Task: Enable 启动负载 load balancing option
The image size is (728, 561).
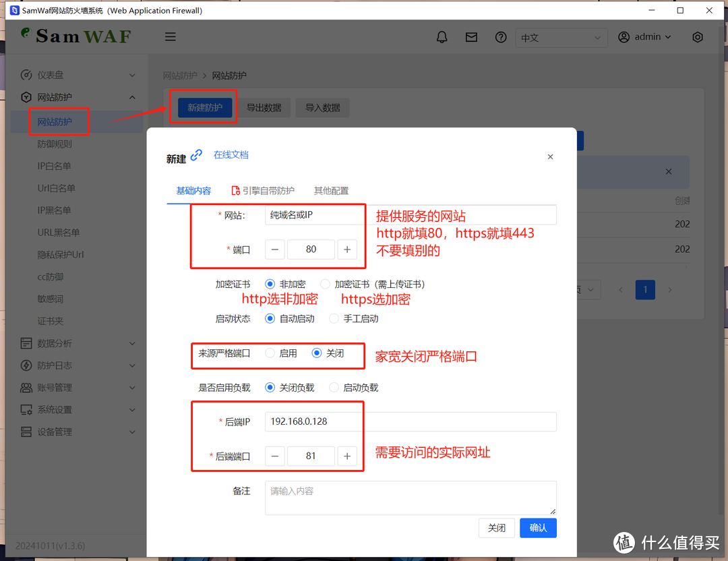Action: click(x=334, y=387)
